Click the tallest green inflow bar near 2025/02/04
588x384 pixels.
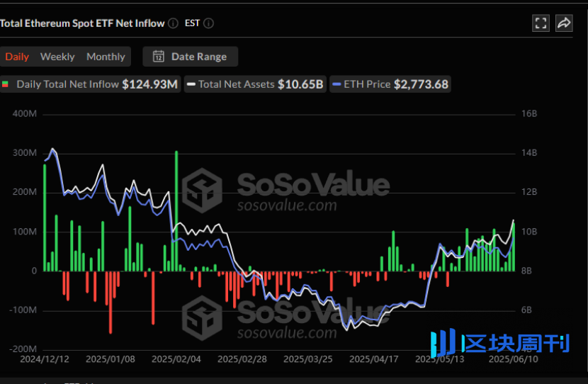tap(176, 211)
